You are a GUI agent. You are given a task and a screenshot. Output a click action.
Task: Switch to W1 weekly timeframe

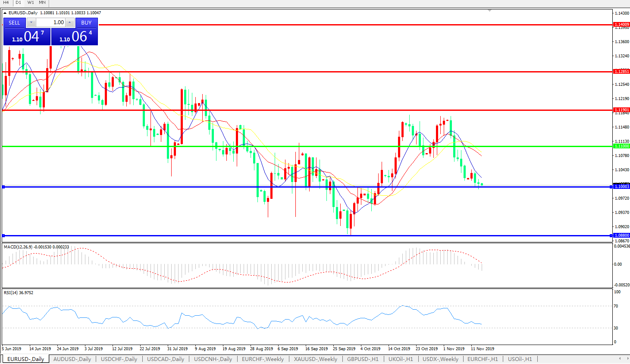pyautogui.click(x=31, y=3)
